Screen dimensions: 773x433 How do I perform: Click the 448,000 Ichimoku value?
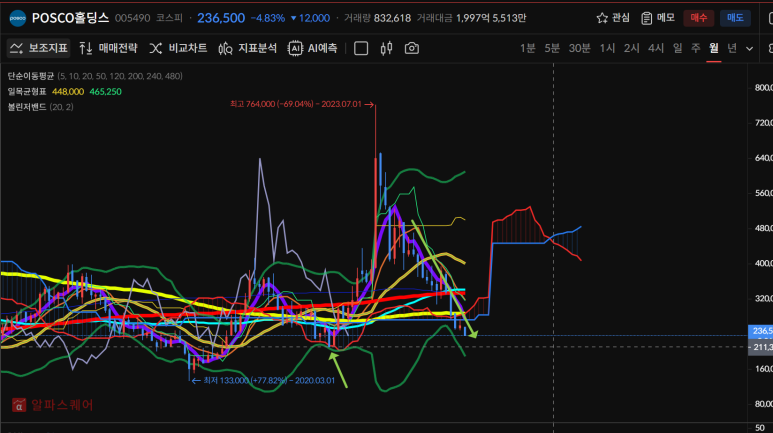click(68, 92)
